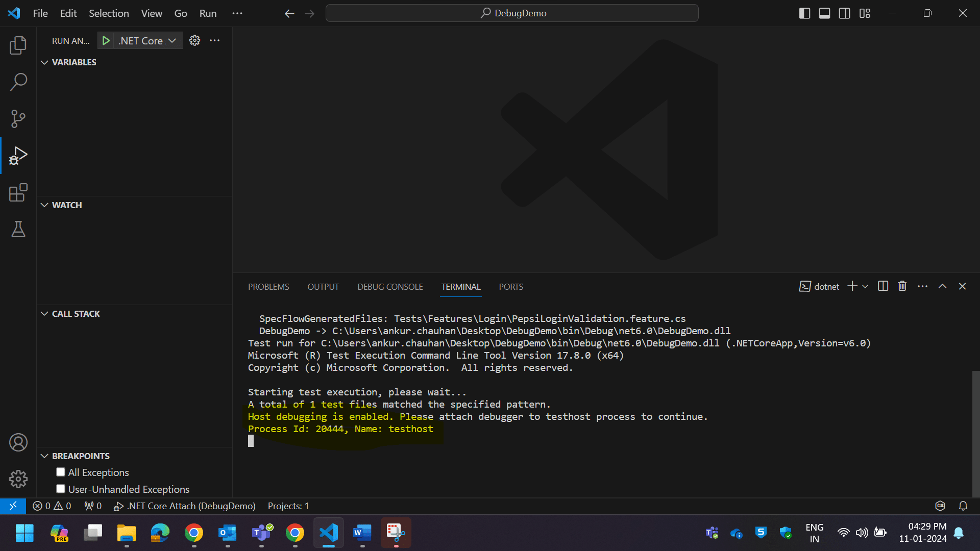
Task: Open the new terminal profile dropdown arrow
Action: click(x=865, y=286)
